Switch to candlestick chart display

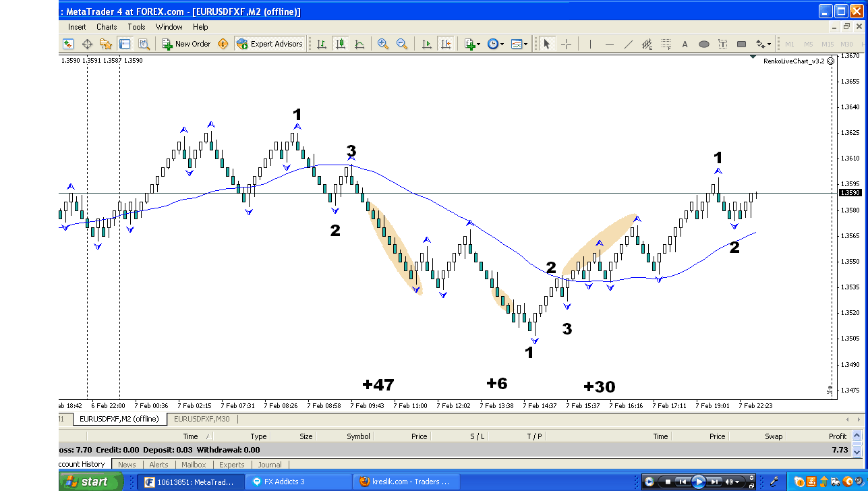pyautogui.click(x=341, y=44)
